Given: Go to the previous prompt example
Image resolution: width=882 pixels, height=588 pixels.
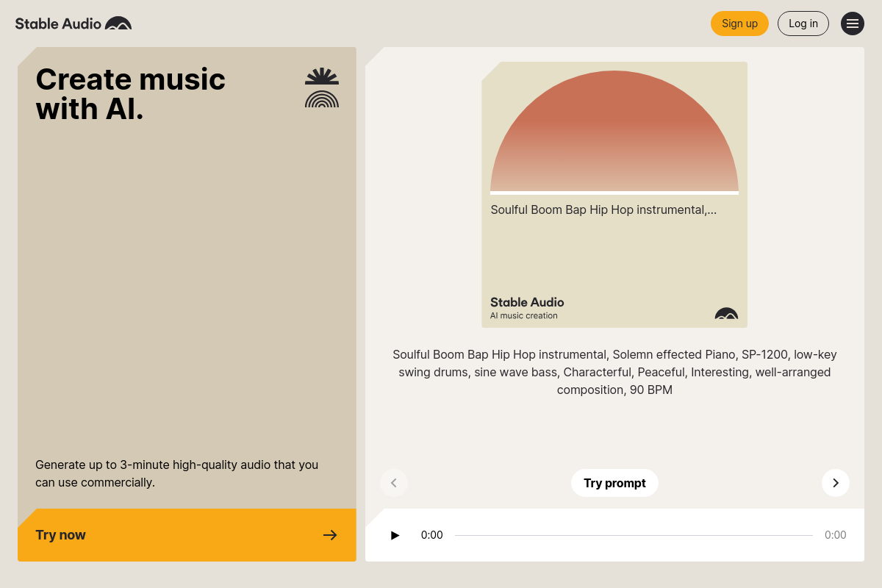Looking at the screenshot, I should (394, 483).
